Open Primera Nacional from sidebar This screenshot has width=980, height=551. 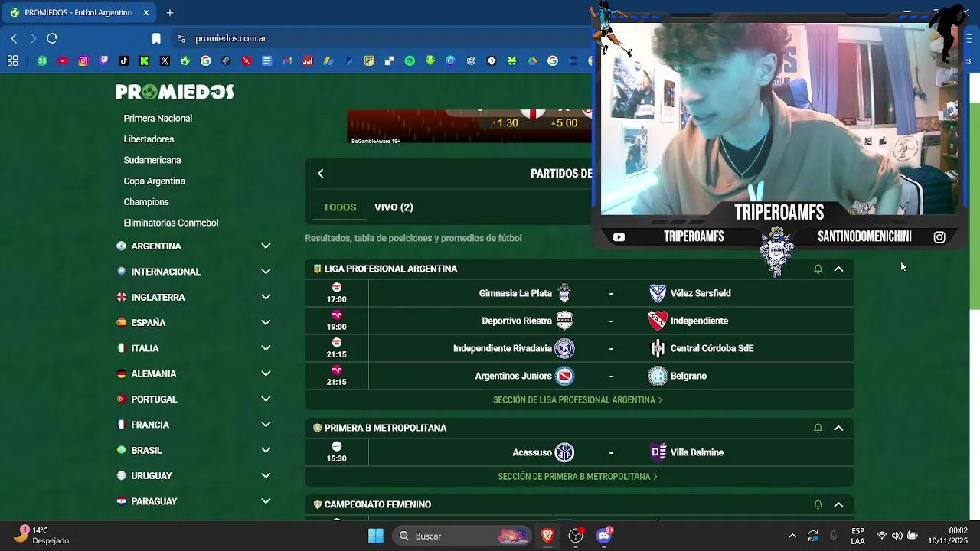coord(158,119)
